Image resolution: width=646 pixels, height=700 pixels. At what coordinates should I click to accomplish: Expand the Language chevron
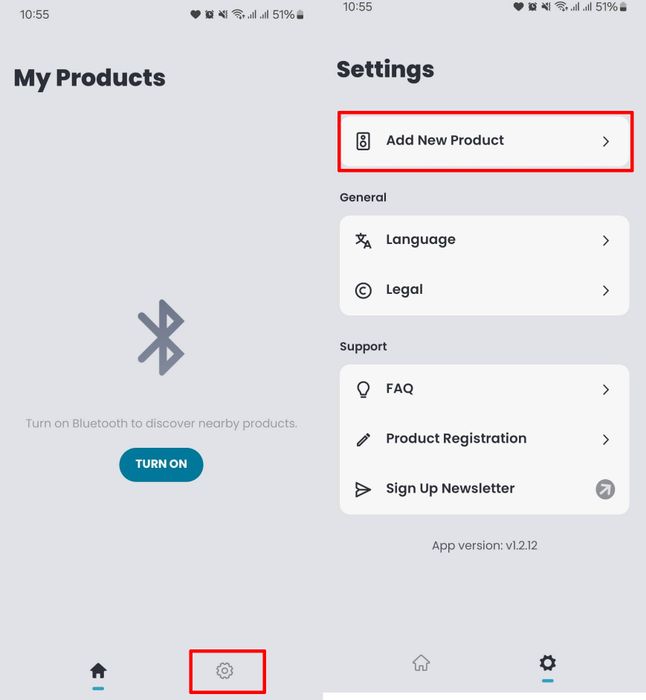coord(605,241)
